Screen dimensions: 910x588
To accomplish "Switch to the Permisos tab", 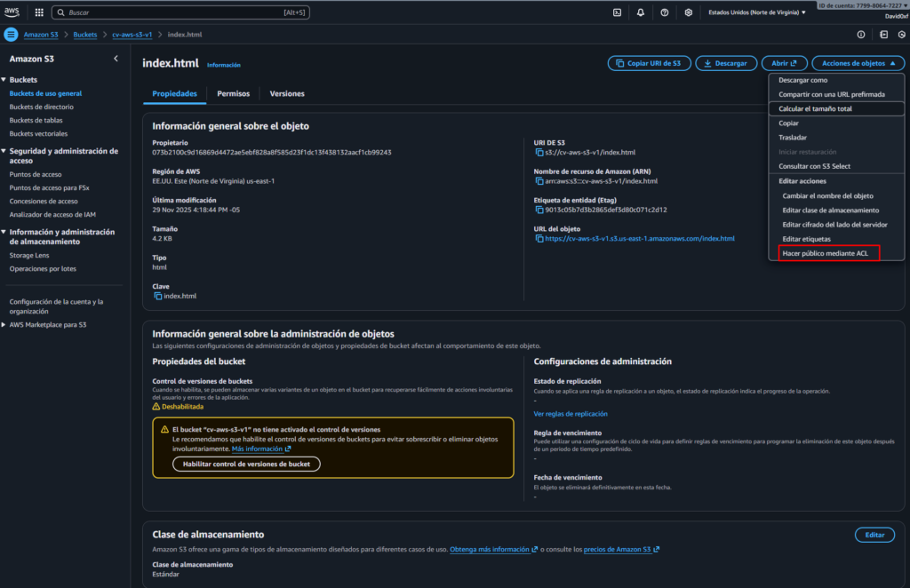I will (x=234, y=93).
